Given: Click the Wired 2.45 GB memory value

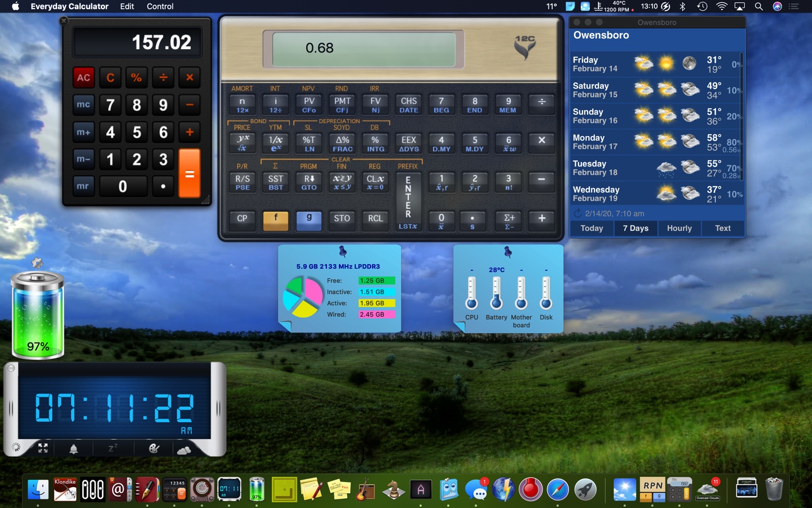Looking at the screenshot, I should tap(377, 314).
